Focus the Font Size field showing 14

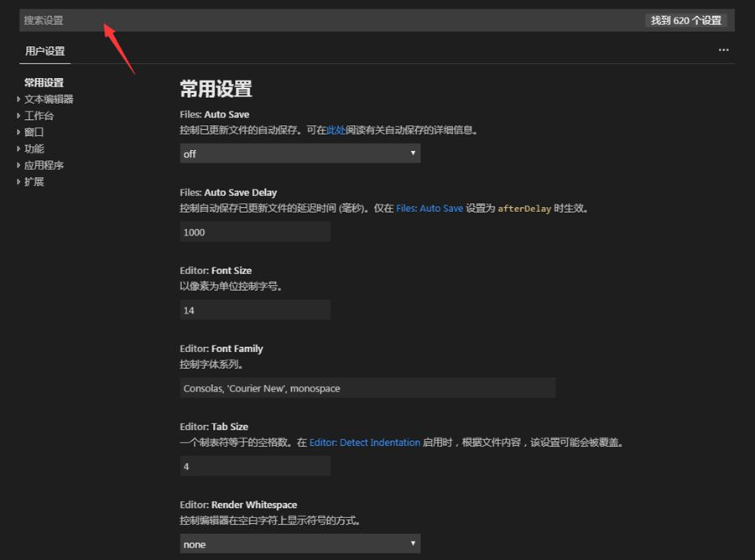click(255, 310)
